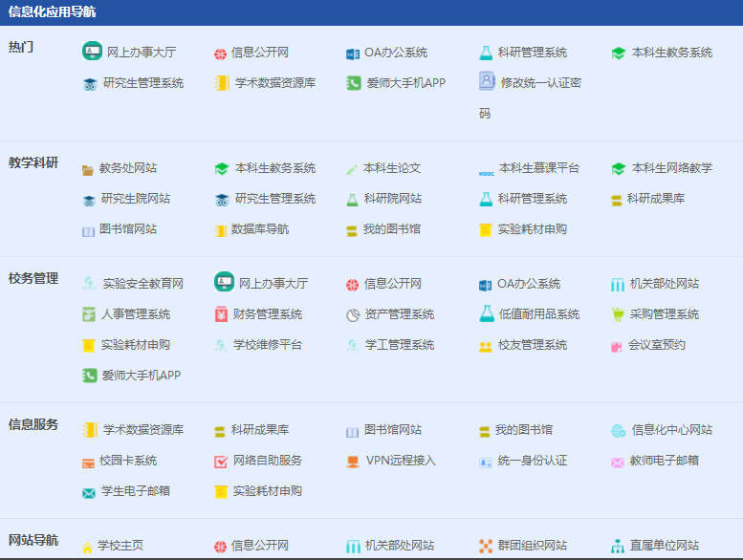743x560 pixels.
Task: Click the red globe icon beside 信息公开网 in 热门
Action: pyautogui.click(x=220, y=54)
